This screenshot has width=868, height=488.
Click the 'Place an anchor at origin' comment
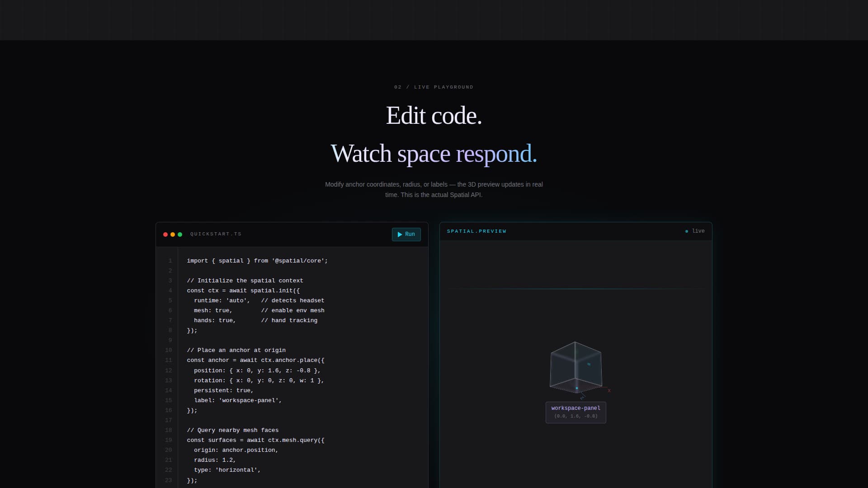pos(236,350)
